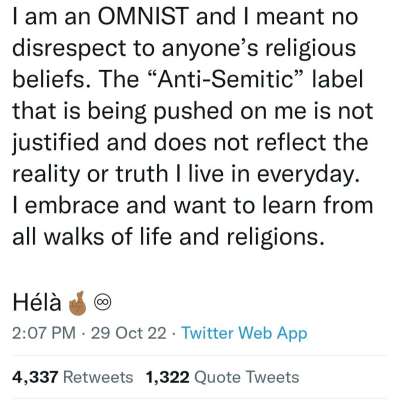This screenshot has width=400, height=400.
Task: Open the Twitter Web App source link
Action: pos(244,333)
